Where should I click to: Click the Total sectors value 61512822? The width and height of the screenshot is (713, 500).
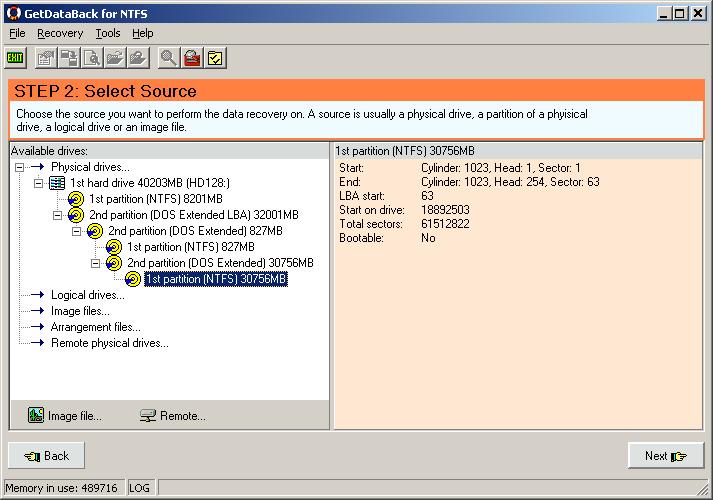[x=445, y=224]
